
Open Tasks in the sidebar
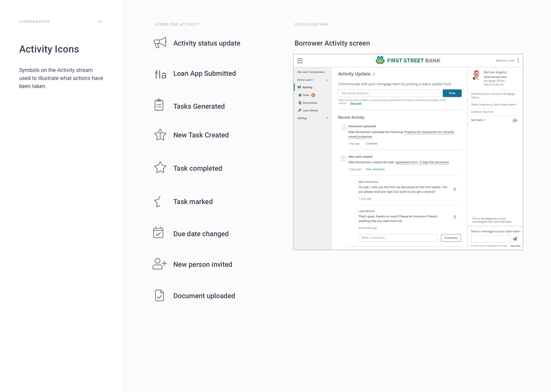click(x=306, y=95)
